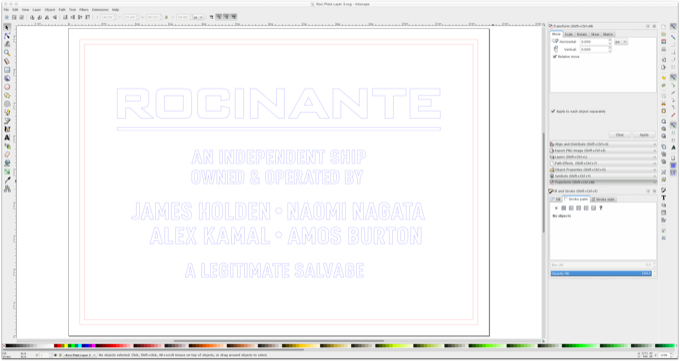Screen dimensions: 680x361
Task: Select the Gradient tool
Action: tap(7, 172)
